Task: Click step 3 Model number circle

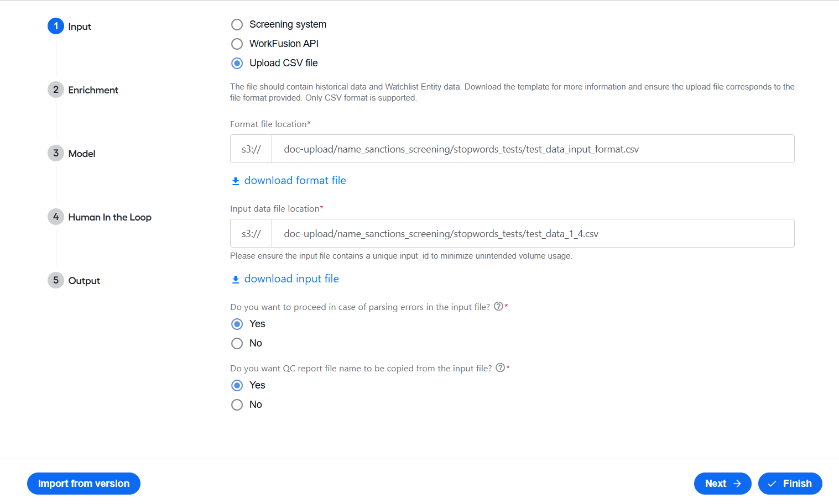Action: click(x=56, y=153)
